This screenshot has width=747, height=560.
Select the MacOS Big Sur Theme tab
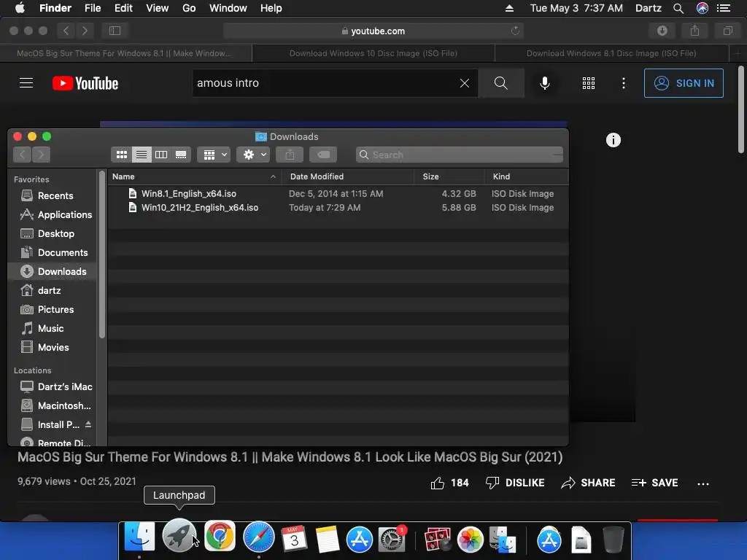click(125, 53)
